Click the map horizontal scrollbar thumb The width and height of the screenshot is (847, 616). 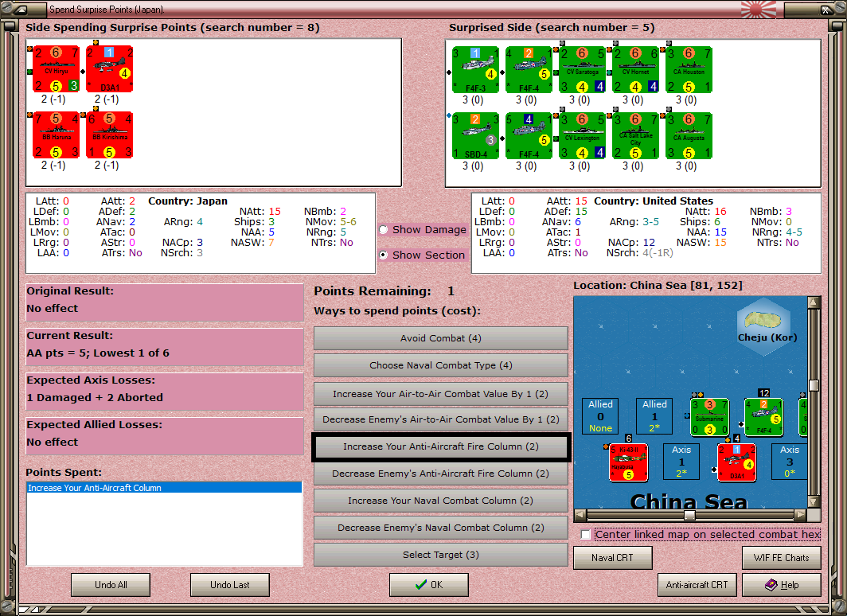coord(689,514)
